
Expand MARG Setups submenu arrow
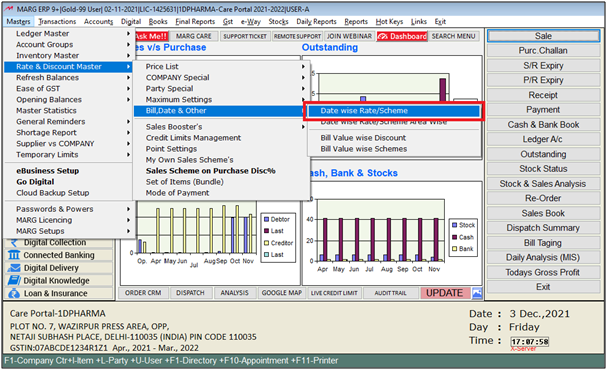[x=128, y=231]
